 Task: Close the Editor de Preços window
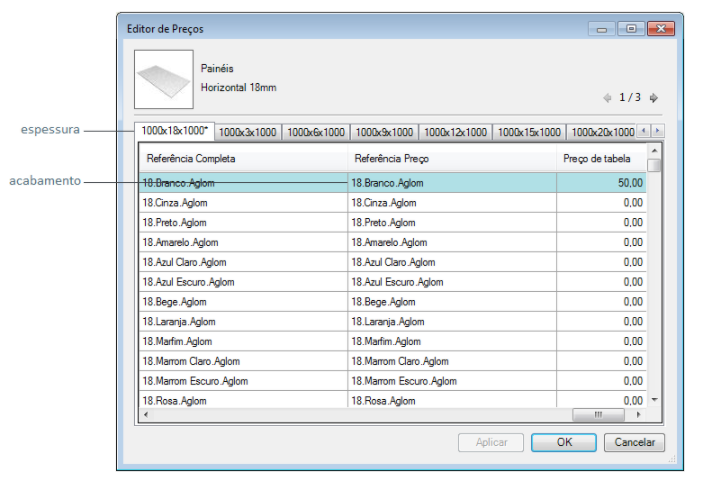661,29
